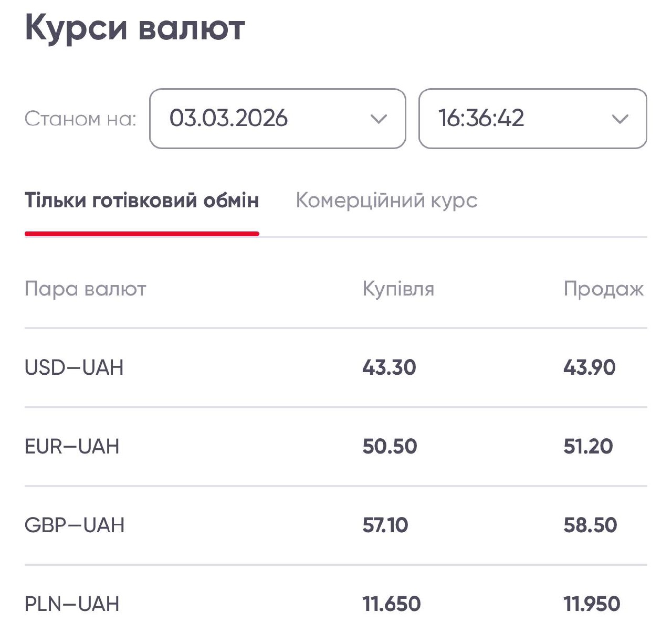Click the USD buy rate 43.30
The image size is (672, 633).
tap(389, 367)
